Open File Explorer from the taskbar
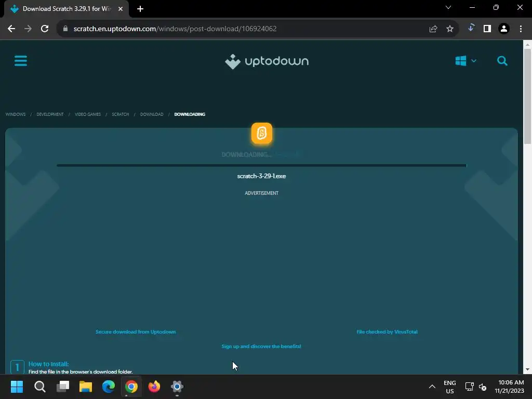Image resolution: width=532 pixels, height=399 pixels. (x=86, y=387)
